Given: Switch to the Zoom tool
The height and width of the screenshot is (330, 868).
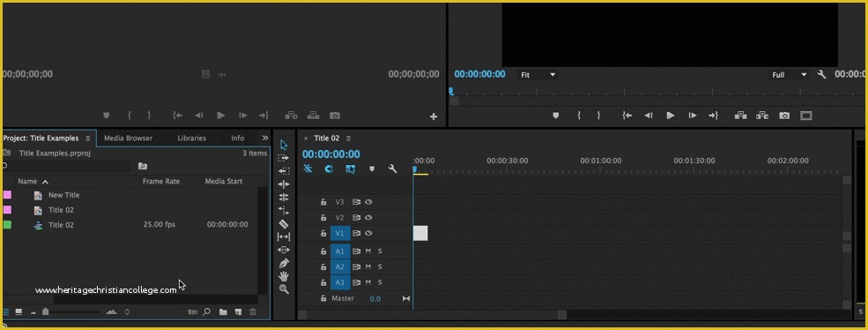Looking at the screenshot, I should click(284, 289).
